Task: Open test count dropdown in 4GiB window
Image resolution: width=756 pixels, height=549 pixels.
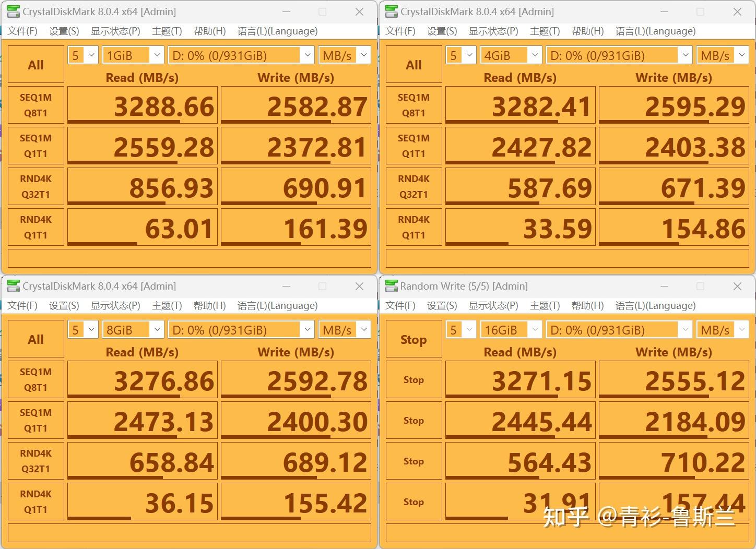Action: tap(461, 55)
